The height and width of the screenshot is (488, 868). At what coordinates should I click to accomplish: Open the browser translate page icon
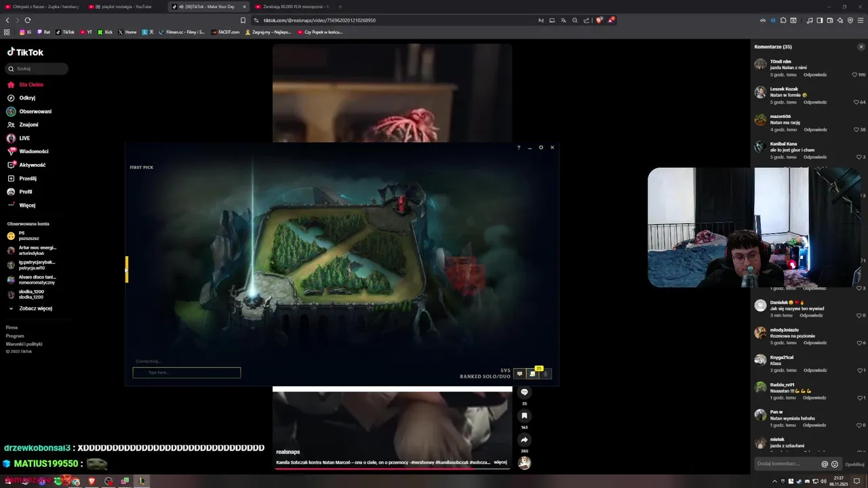click(564, 20)
